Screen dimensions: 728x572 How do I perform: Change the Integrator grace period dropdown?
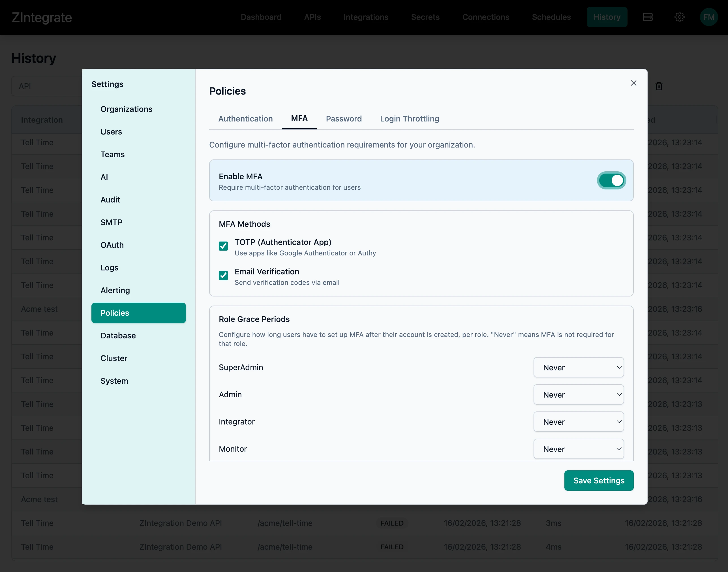pos(579,422)
